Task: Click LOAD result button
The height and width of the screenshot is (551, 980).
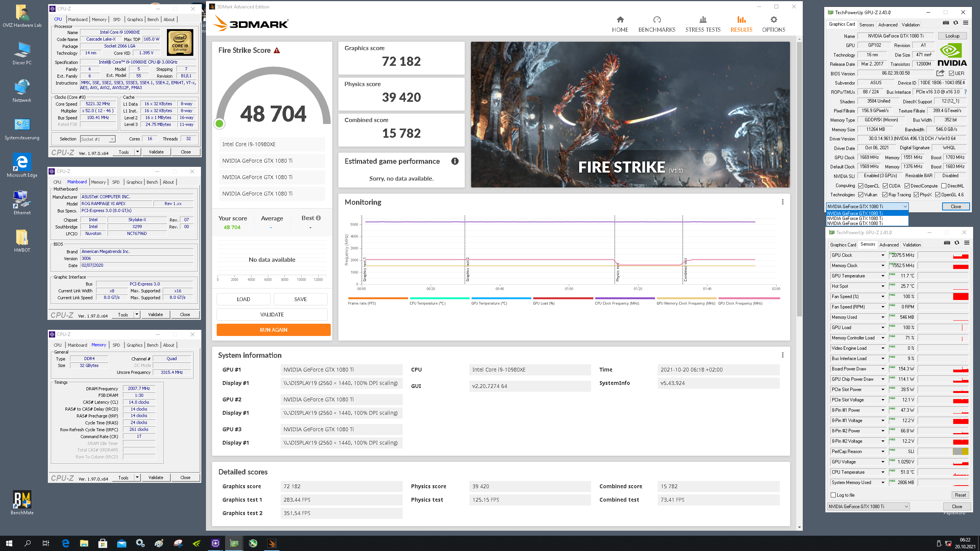Action: (243, 299)
